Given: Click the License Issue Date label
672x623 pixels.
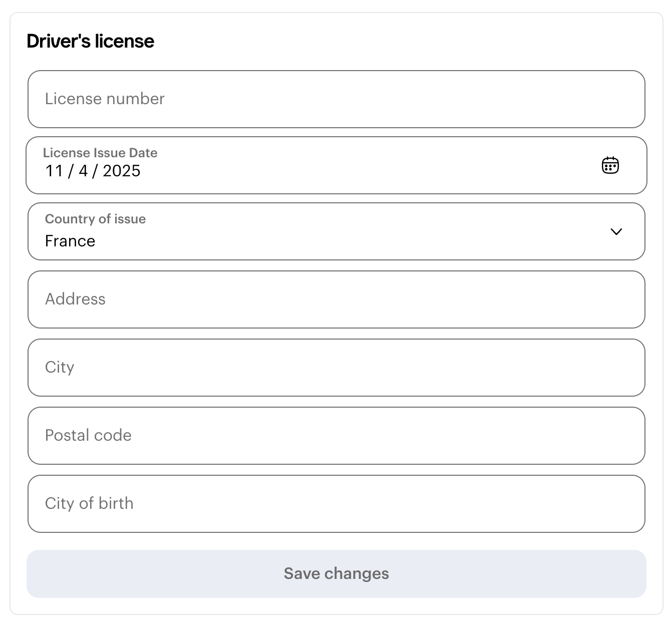Looking at the screenshot, I should pyautogui.click(x=100, y=153).
